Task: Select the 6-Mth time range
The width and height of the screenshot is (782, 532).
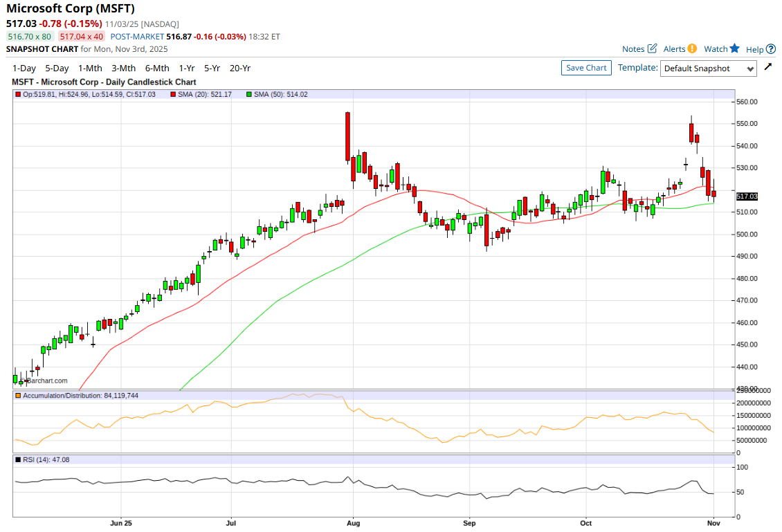Action: [x=157, y=68]
